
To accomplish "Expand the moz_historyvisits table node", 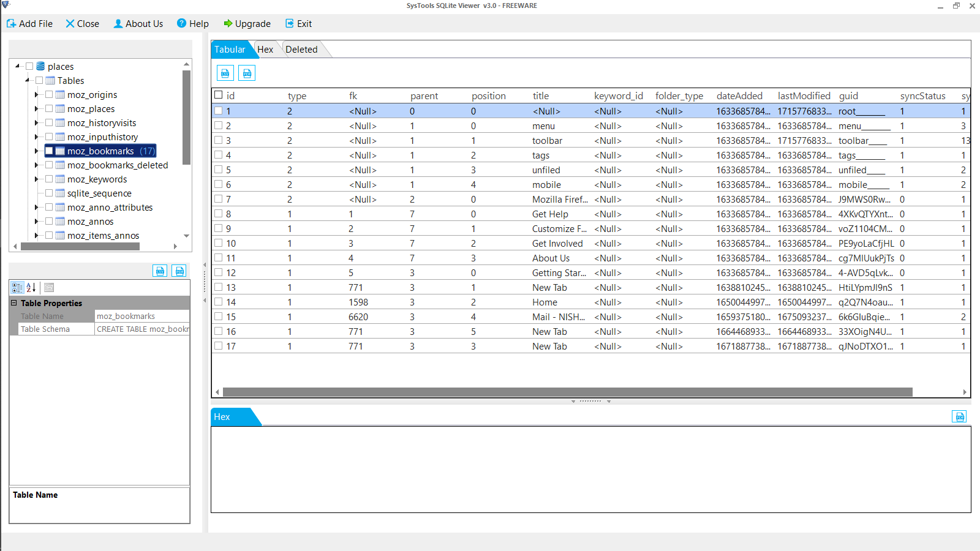I will pyautogui.click(x=37, y=122).
